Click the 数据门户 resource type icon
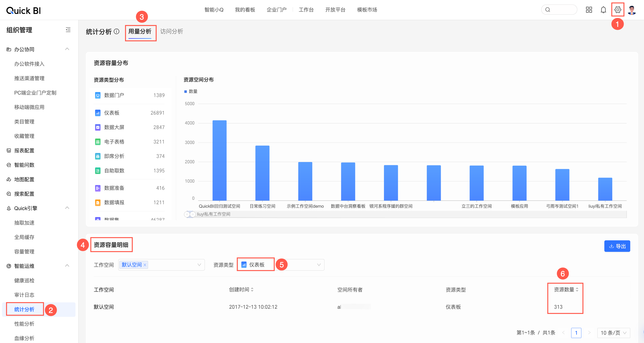Image resolution: width=644 pixels, height=343 pixels. [98, 95]
